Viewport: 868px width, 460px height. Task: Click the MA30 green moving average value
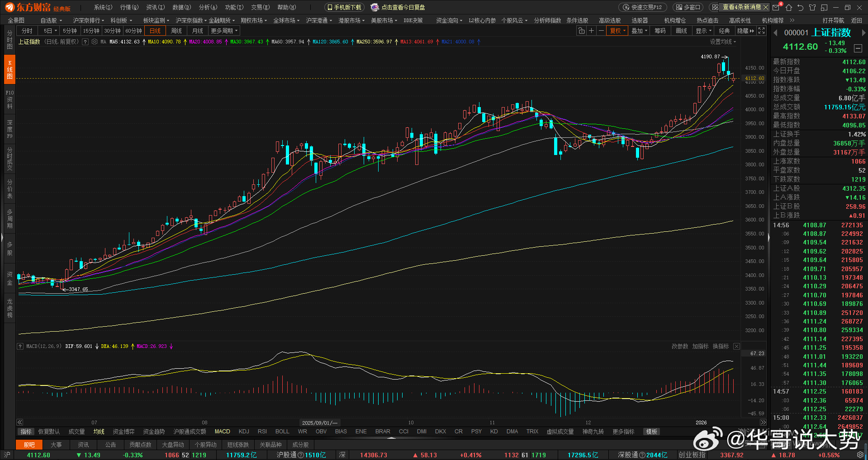[247, 42]
